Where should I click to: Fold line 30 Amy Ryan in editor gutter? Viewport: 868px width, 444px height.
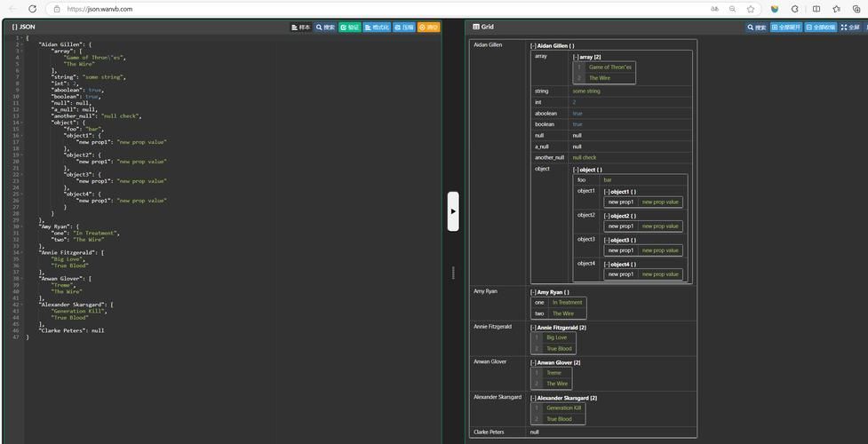21,226
